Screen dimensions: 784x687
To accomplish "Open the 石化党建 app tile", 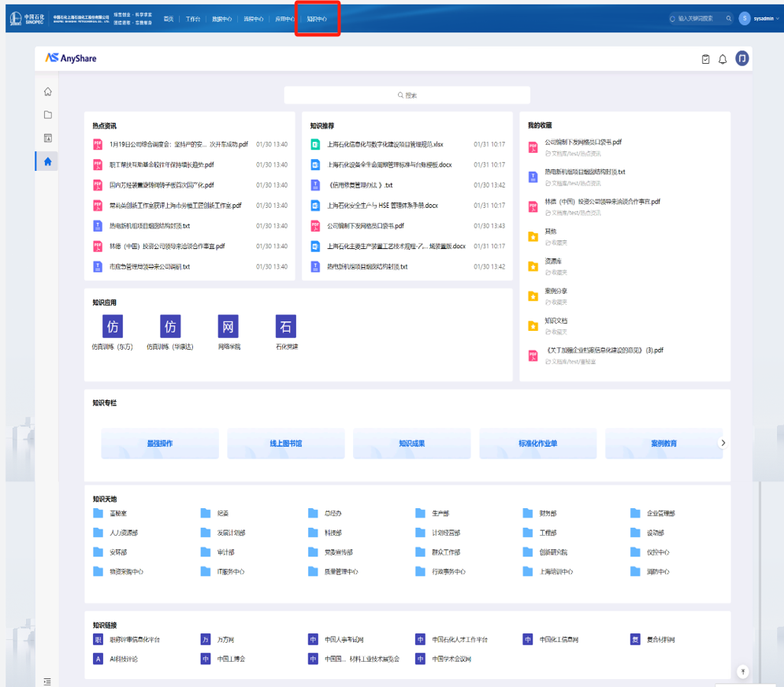I will click(286, 331).
